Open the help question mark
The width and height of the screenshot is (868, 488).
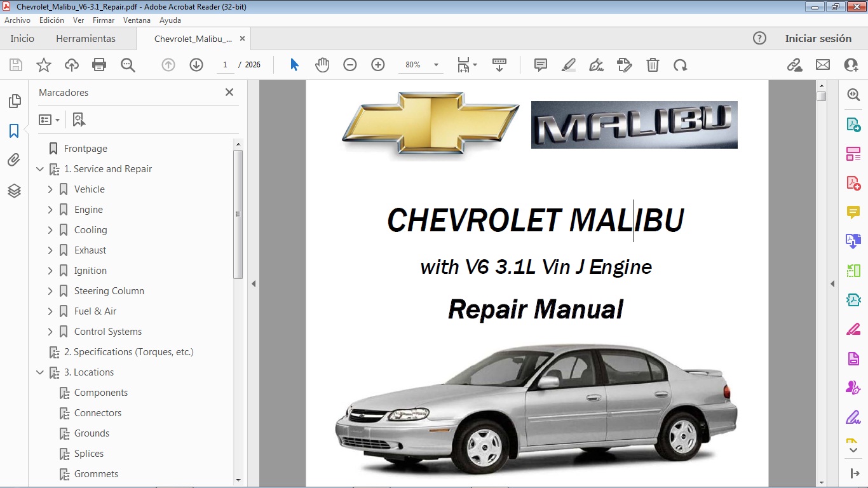759,38
